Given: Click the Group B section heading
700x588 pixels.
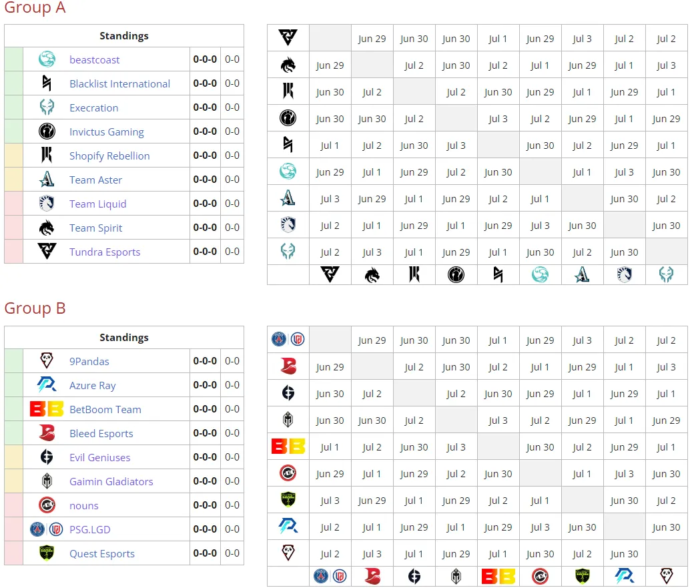Looking at the screenshot, I should 35,308.
